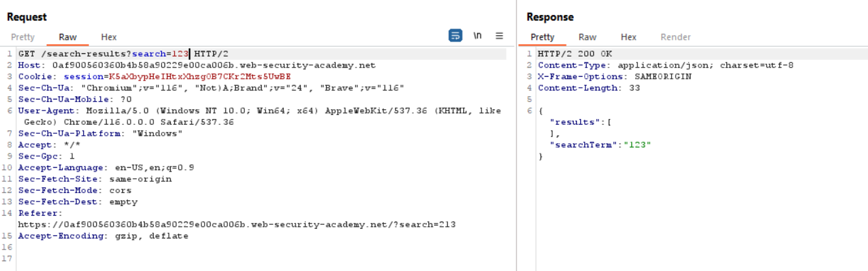Viewport: 868px width, 271px height.
Task: Switch Request view to Pretty tab
Action: click(23, 37)
